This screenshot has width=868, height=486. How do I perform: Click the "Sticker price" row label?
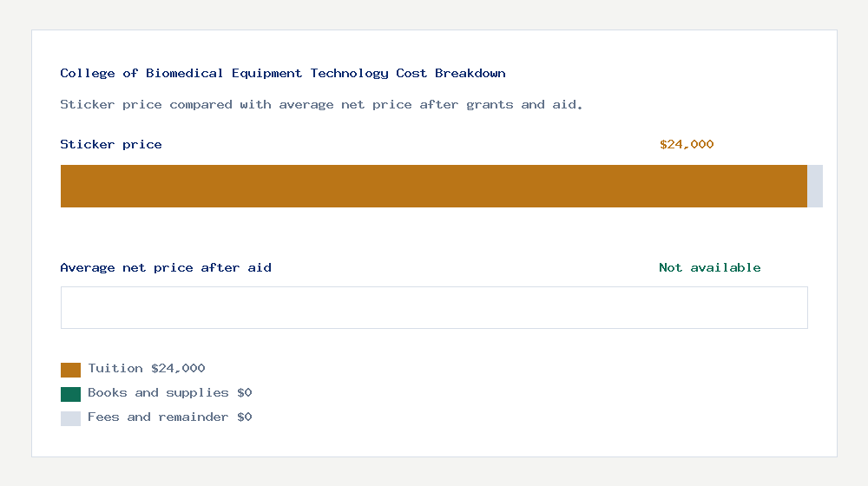click(x=111, y=145)
